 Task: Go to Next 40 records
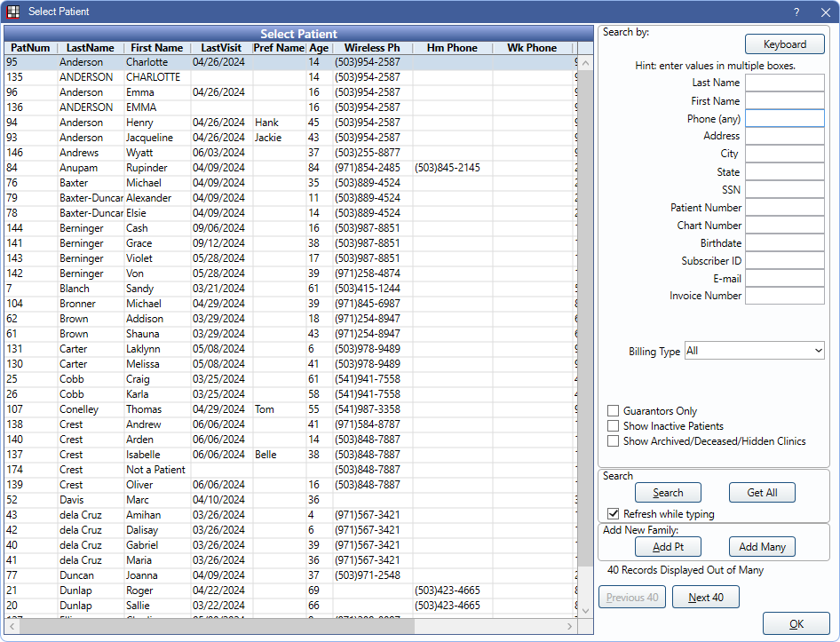pyautogui.click(x=705, y=598)
